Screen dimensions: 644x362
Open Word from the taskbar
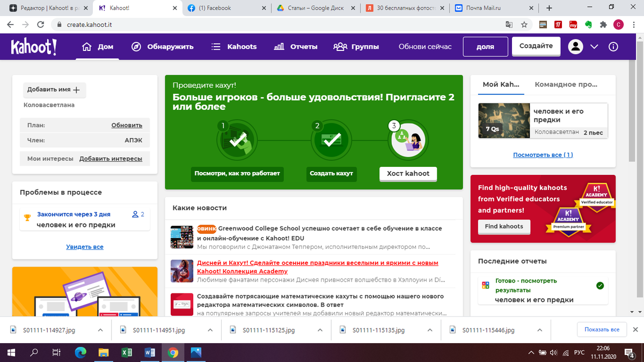pos(150,352)
